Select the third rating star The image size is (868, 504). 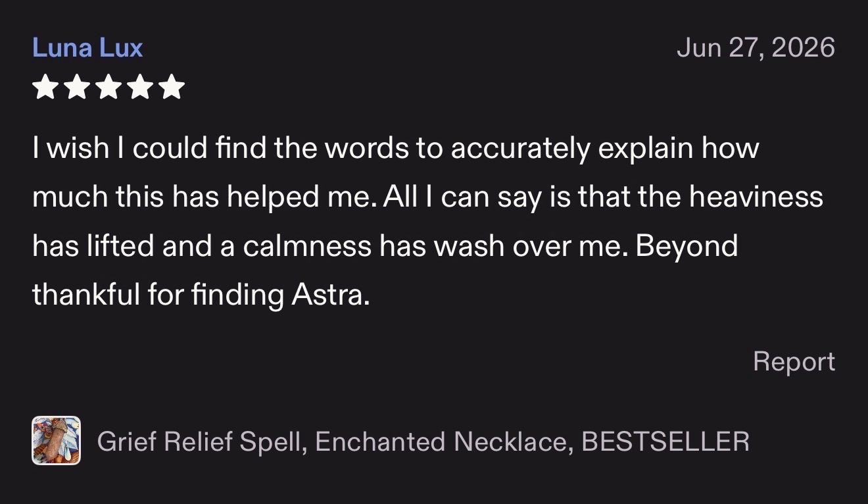(x=108, y=87)
